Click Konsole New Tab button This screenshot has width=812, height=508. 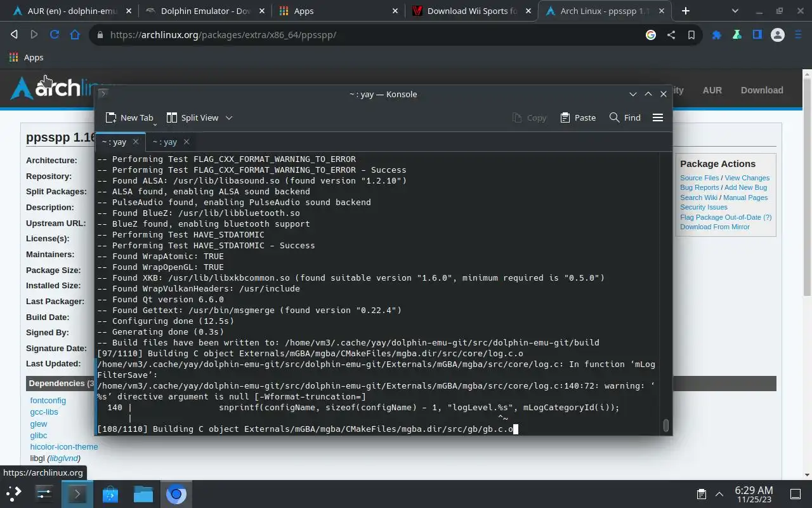(129, 117)
